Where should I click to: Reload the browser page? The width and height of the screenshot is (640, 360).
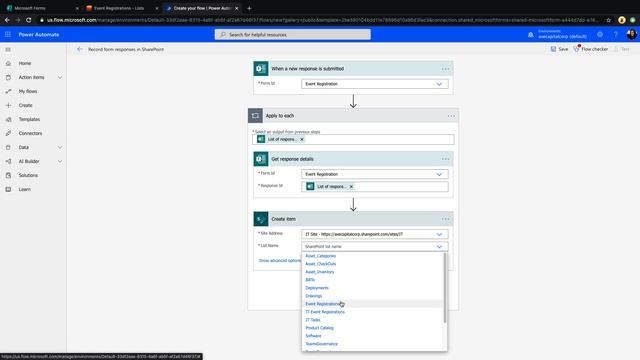coord(29,20)
